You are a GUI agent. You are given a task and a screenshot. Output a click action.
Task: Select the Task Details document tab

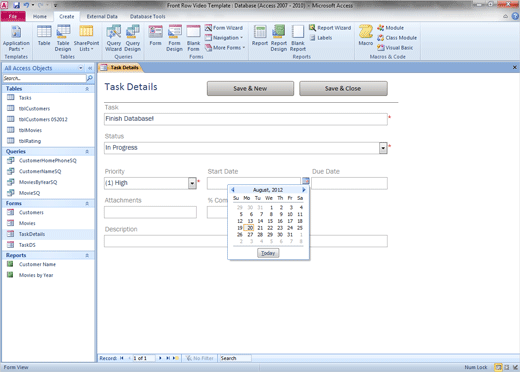121,67
